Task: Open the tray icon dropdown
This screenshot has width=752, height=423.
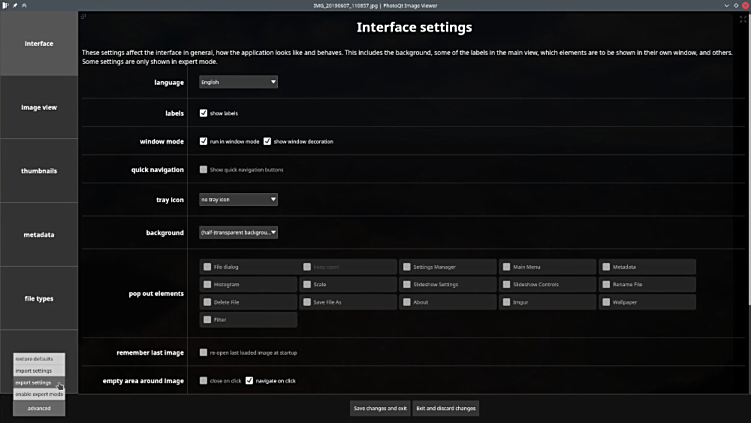Action: 238,199
